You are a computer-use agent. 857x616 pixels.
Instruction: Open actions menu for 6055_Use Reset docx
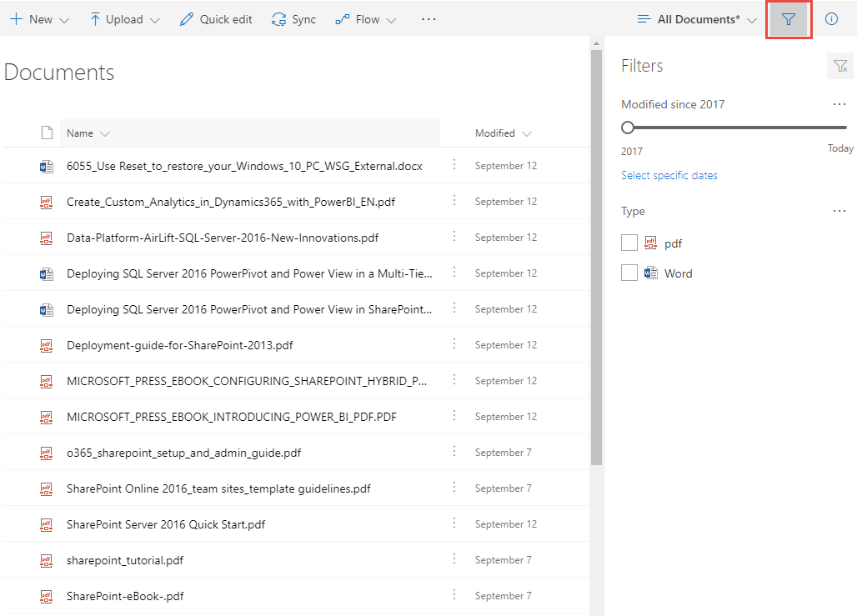pyautogui.click(x=454, y=164)
